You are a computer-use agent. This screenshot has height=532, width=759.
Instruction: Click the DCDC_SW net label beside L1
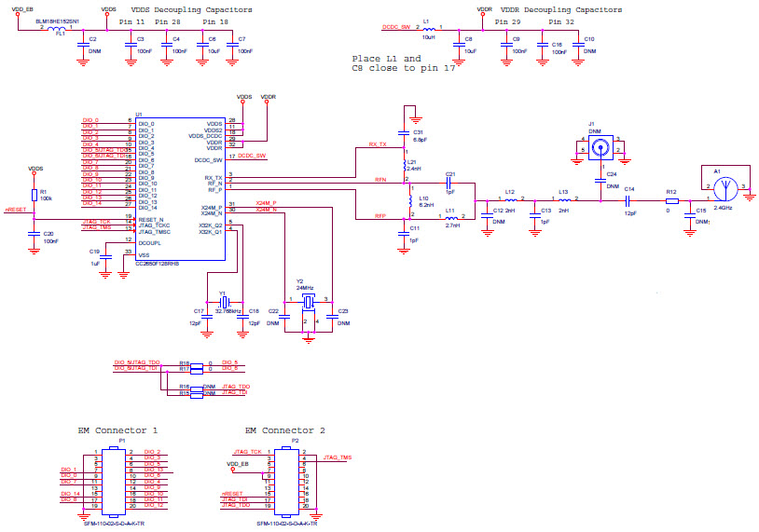click(x=393, y=28)
